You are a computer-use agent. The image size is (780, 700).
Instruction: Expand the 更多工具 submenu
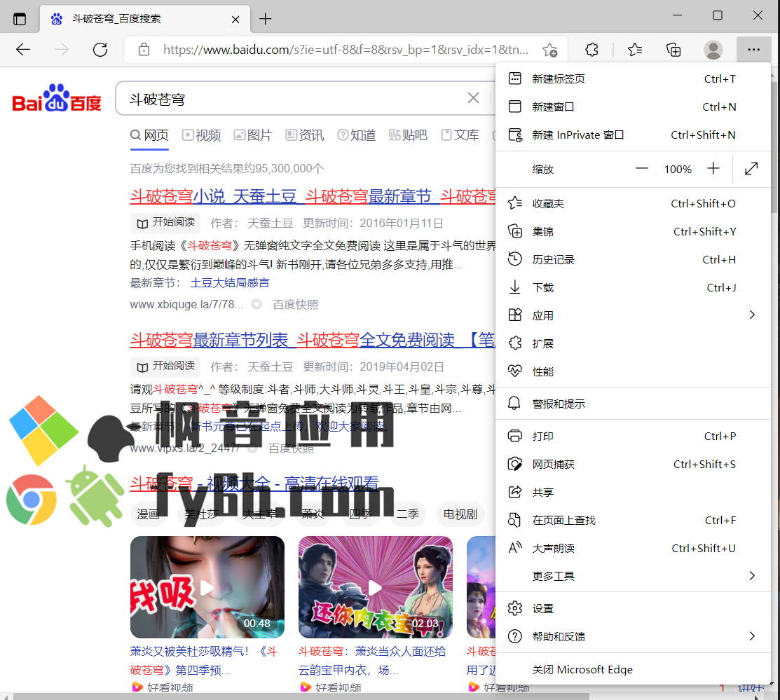tap(633, 576)
